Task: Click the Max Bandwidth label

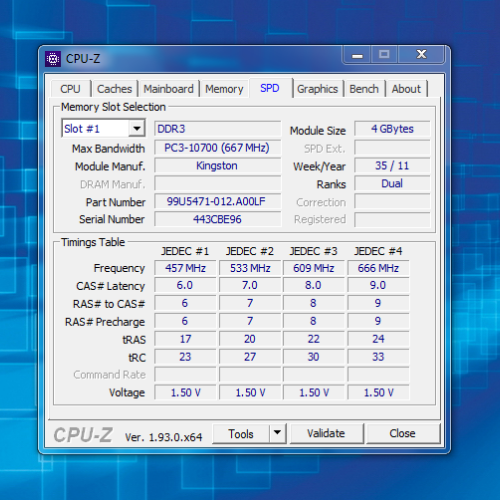Action: (x=108, y=149)
